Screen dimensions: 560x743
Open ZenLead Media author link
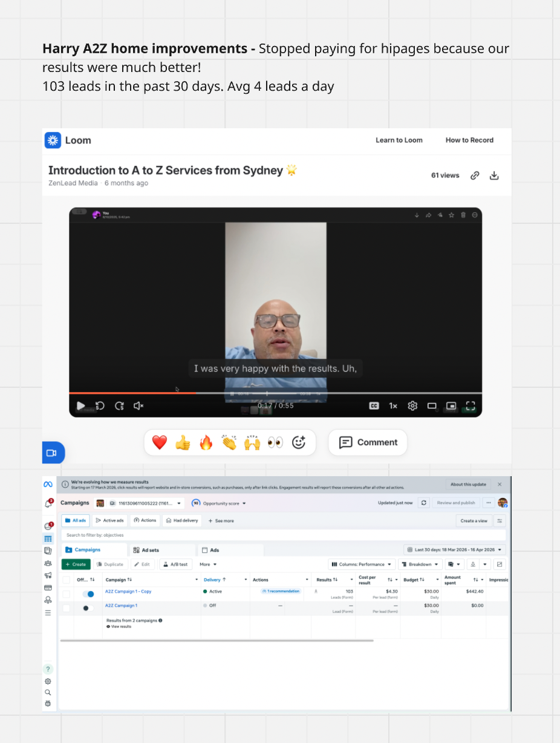(73, 183)
